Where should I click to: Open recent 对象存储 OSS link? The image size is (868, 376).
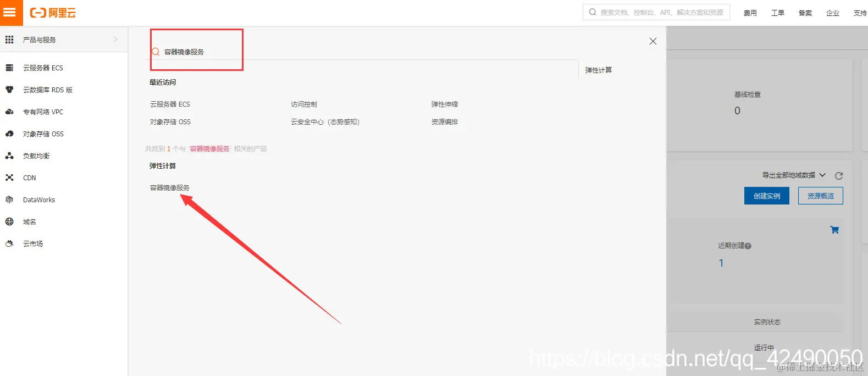pyautogui.click(x=170, y=121)
